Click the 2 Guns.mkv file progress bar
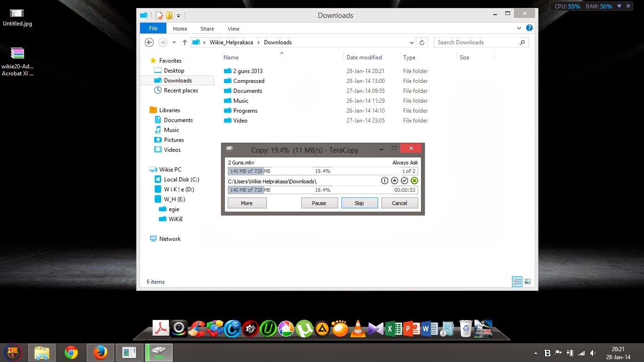This screenshot has height=362, width=644. [x=322, y=171]
